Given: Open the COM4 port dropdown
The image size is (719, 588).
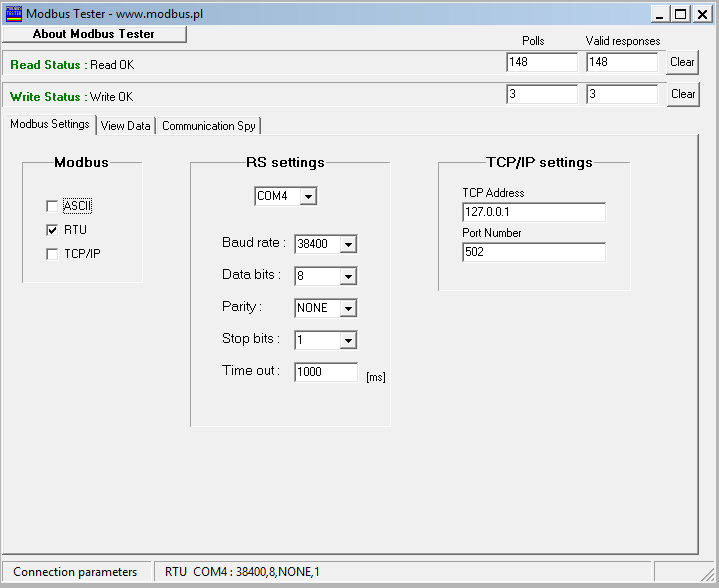Looking at the screenshot, I should point(308,196).
